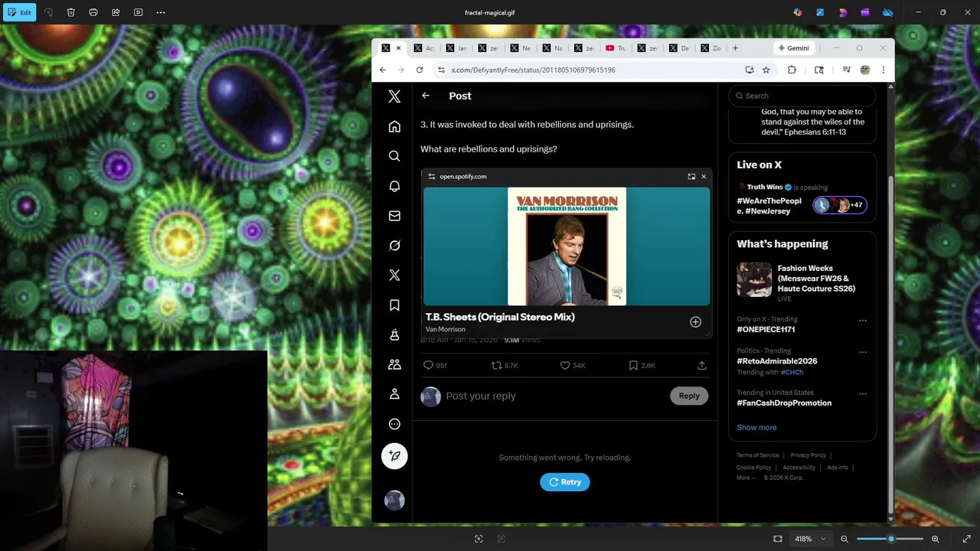Open the account avatar in X sidebar
The height and width of the screenshot is (551, 980).
click(394, 500)
